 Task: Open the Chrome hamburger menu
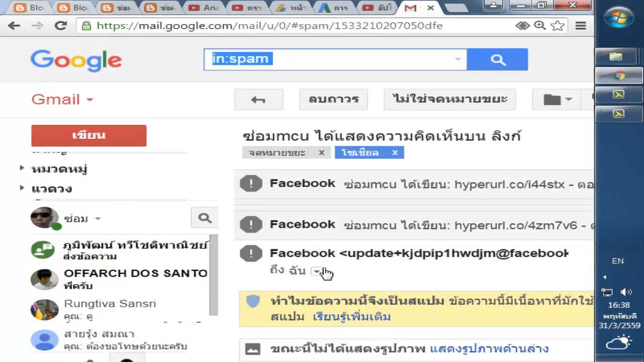(581, 26)
